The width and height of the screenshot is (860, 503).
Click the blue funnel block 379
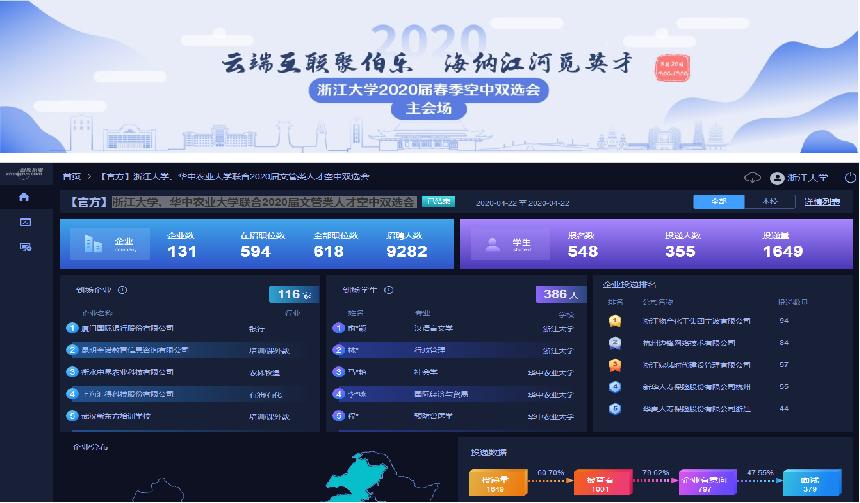pyautogui.click(x=810, y=483)
